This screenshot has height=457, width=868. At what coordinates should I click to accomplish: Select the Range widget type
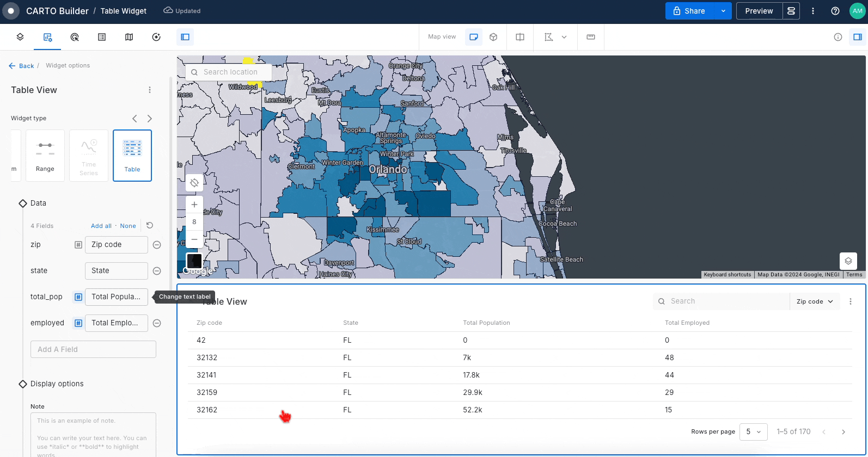[x=45, y=156]
